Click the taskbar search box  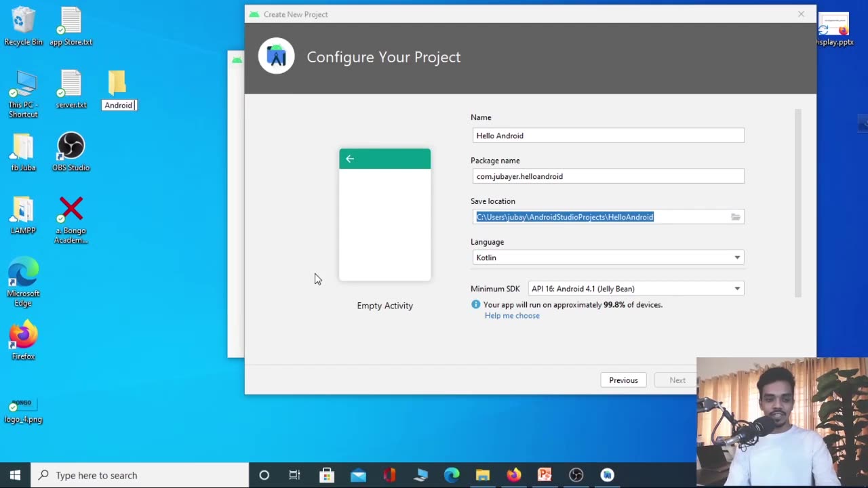(140, 475)
